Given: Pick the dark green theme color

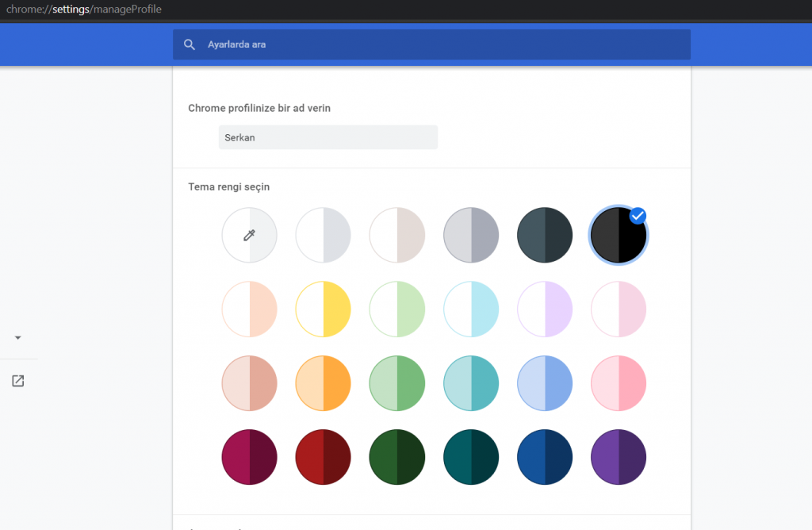Looking at the screenshot, I should pos(397,458).
